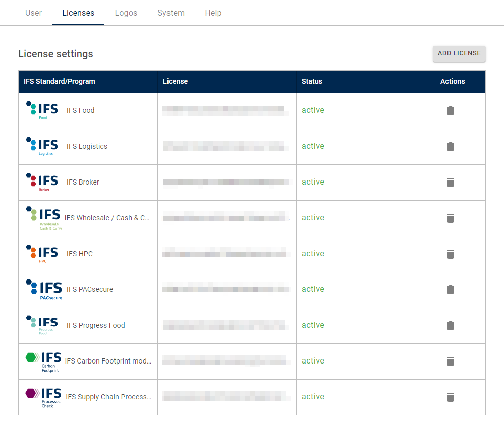Viewport: 504px width, 423px height.
Task: Click the blurred license key for IFS Progress Food
Action: (226, 325)
